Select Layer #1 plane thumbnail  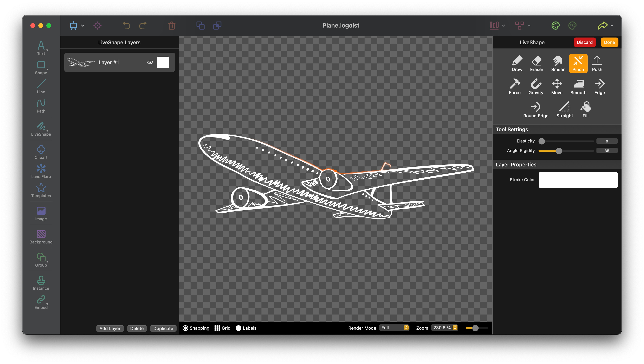80,62
